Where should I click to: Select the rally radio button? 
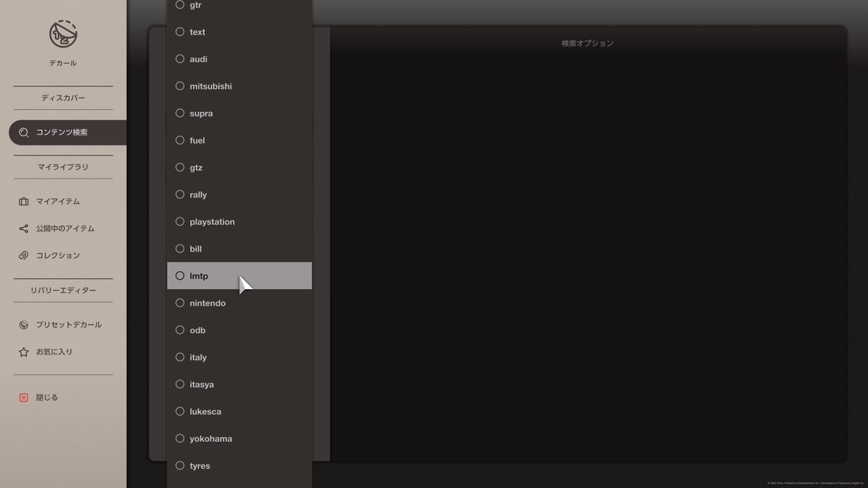180,194
